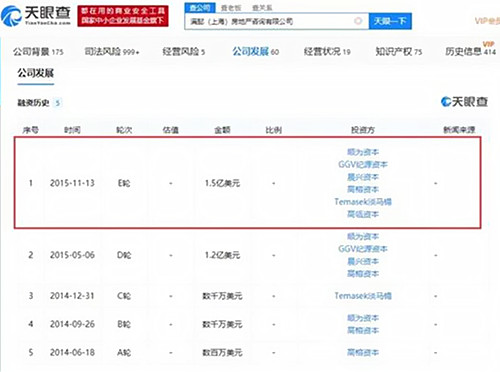
Task: Clear the search box with the X icon
Action: pos(358,21)
